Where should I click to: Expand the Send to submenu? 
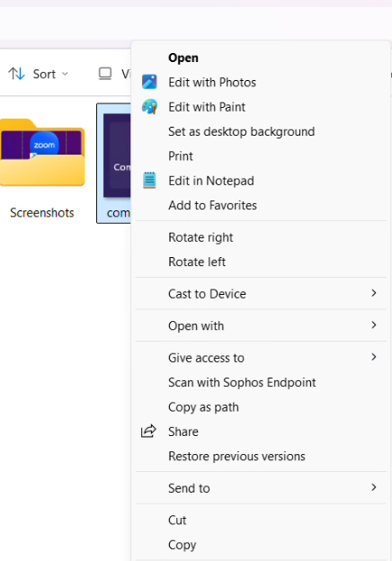click(x=261, y=487)
